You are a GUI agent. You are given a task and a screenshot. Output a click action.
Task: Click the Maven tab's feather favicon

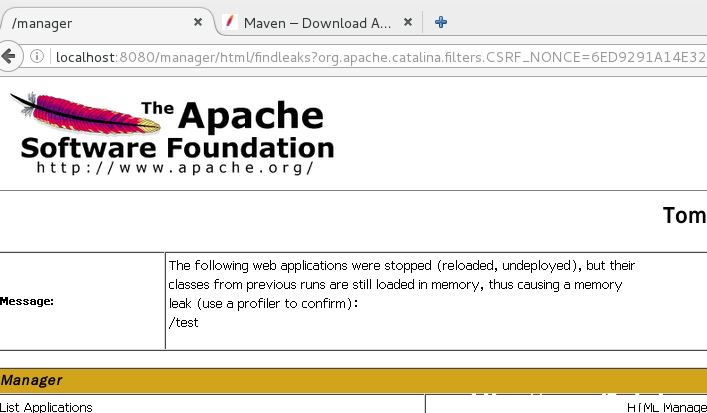pos(230,22)
